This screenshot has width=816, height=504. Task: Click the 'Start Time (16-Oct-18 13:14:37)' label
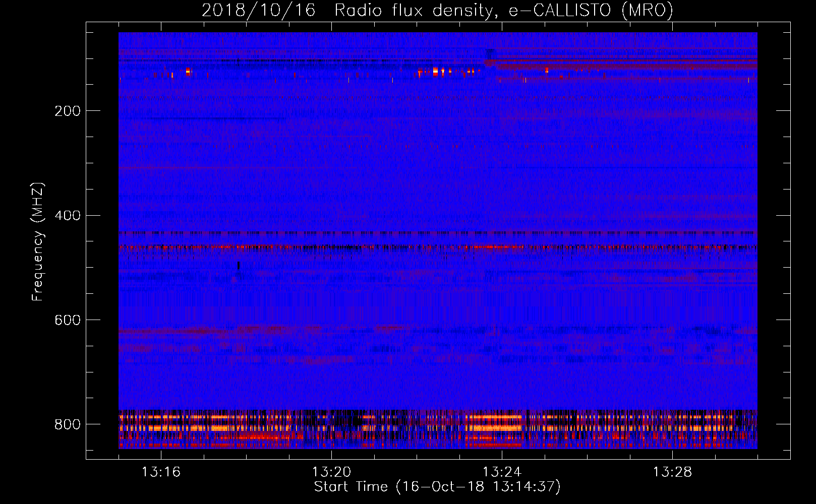pos(437,487)
